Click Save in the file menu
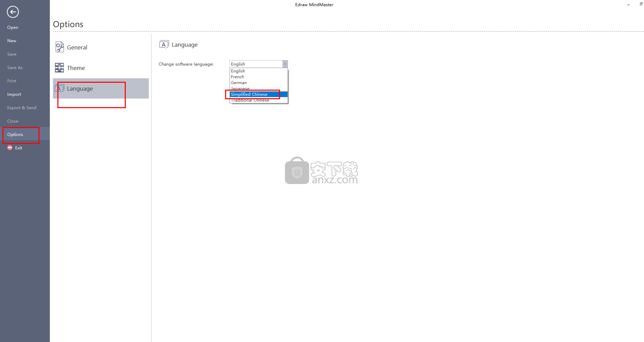 [25, 54]
